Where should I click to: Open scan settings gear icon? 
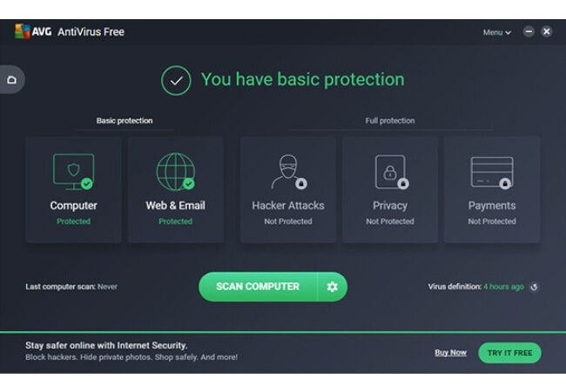pos(332,287)
